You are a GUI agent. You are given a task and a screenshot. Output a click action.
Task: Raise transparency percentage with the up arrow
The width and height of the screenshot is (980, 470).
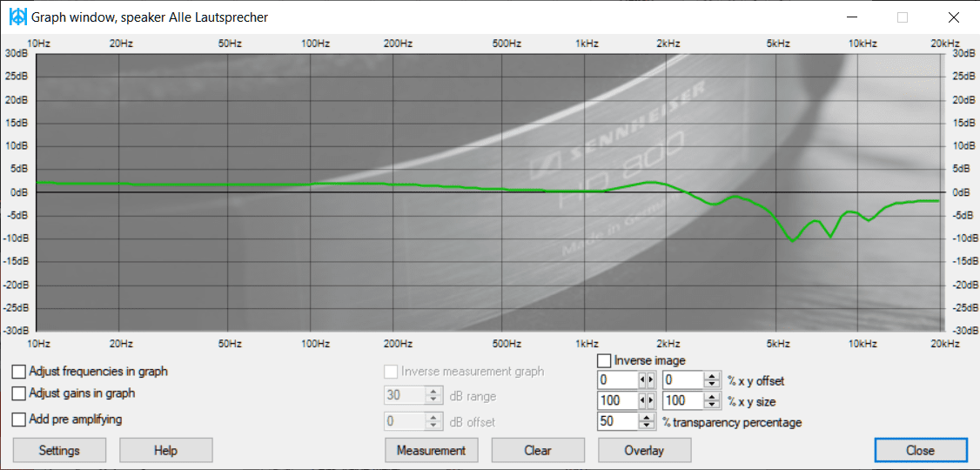click(647, 418)
